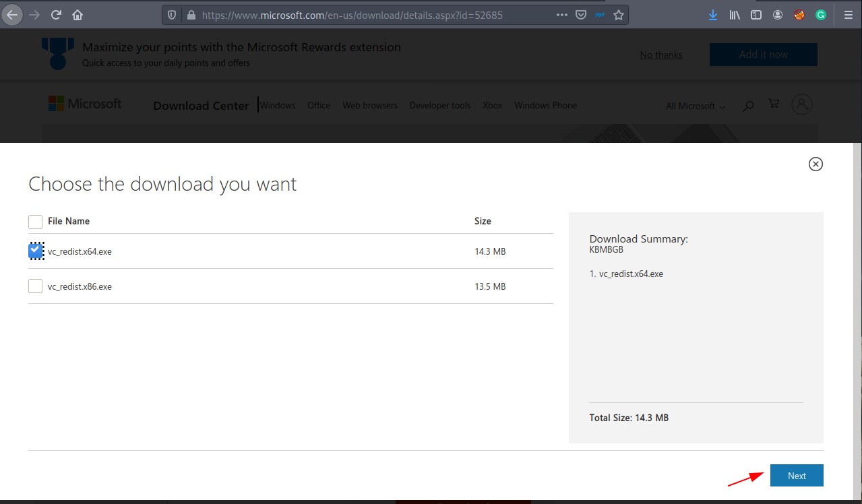The height and width of the screenshot is (504, 862).
Task: Open the shopping cart icon
Action: [774, 104]
